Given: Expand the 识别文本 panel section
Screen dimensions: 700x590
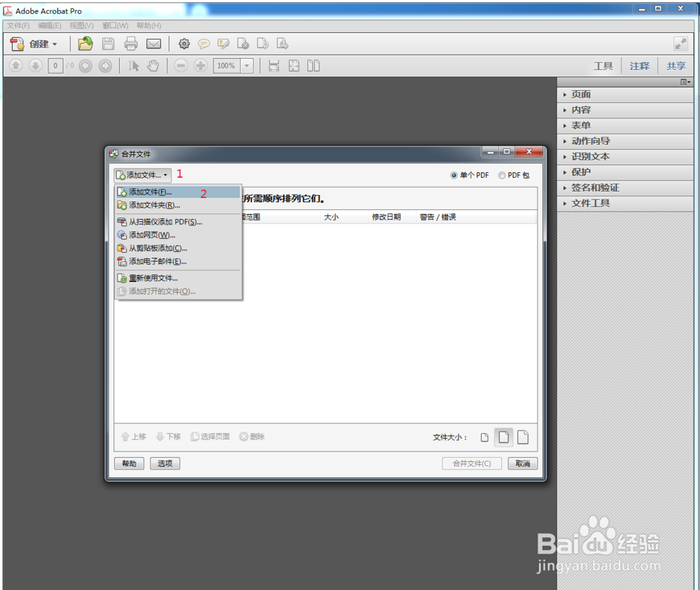Looking at the screenshot, I should pyautogui.click(x=625, y=157).
